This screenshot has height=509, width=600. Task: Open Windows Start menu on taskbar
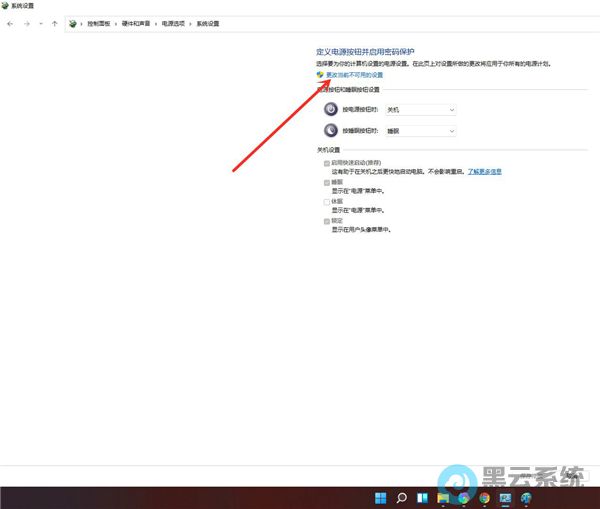point(380,497)
